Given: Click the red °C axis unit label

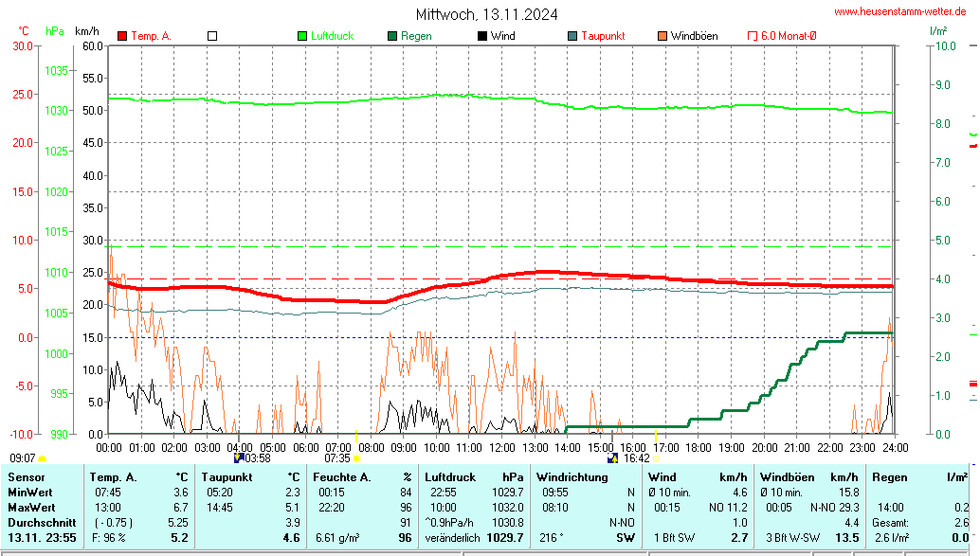Looking at the screenshot, I should coord(24,31).
